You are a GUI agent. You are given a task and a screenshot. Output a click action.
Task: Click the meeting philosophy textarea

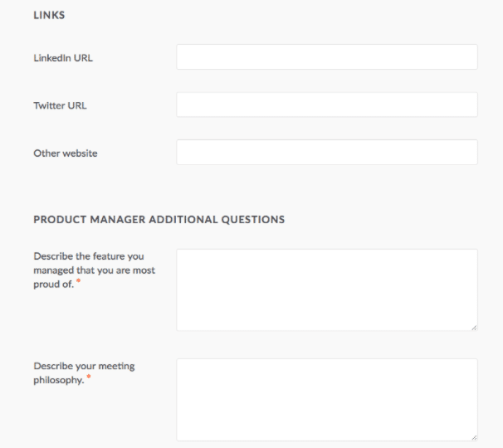(x=327, y=400)
